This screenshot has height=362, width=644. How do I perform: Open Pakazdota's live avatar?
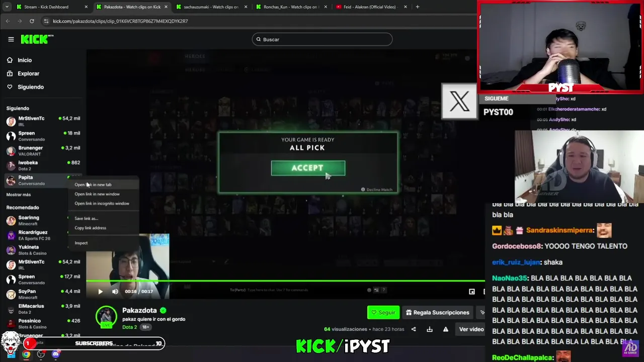(106, 317)
